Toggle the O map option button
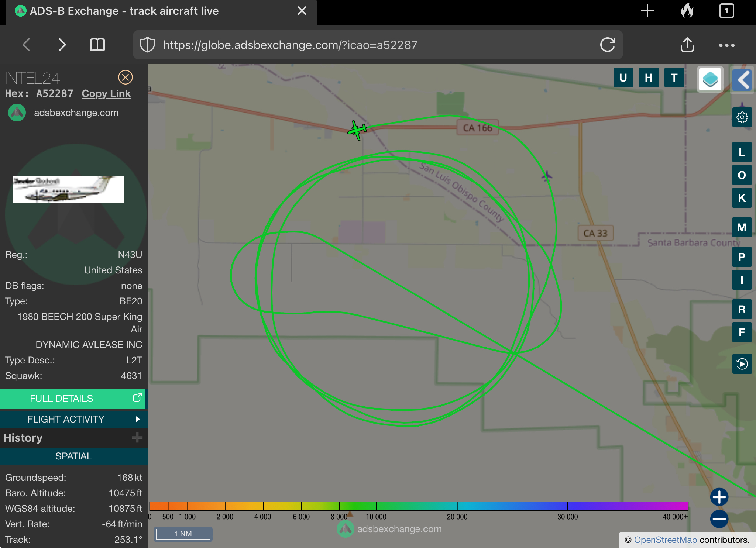 click(x=742, y=175)
